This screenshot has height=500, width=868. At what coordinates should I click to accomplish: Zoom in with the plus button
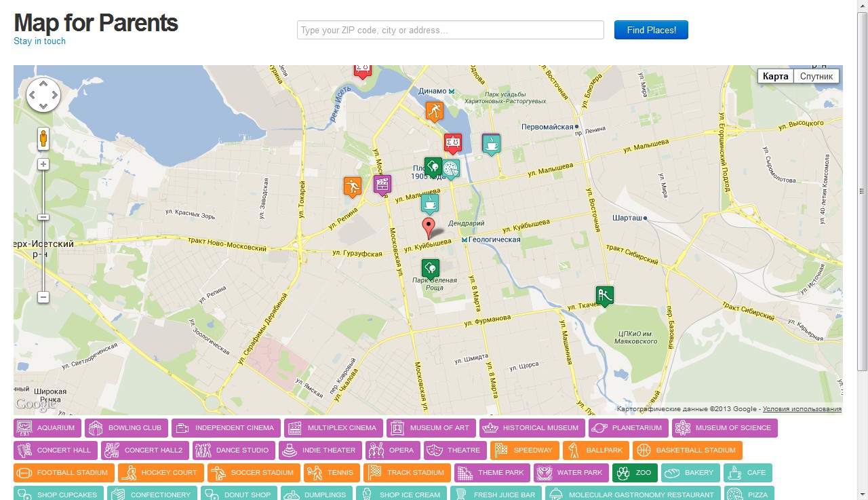tap(43, 164)
